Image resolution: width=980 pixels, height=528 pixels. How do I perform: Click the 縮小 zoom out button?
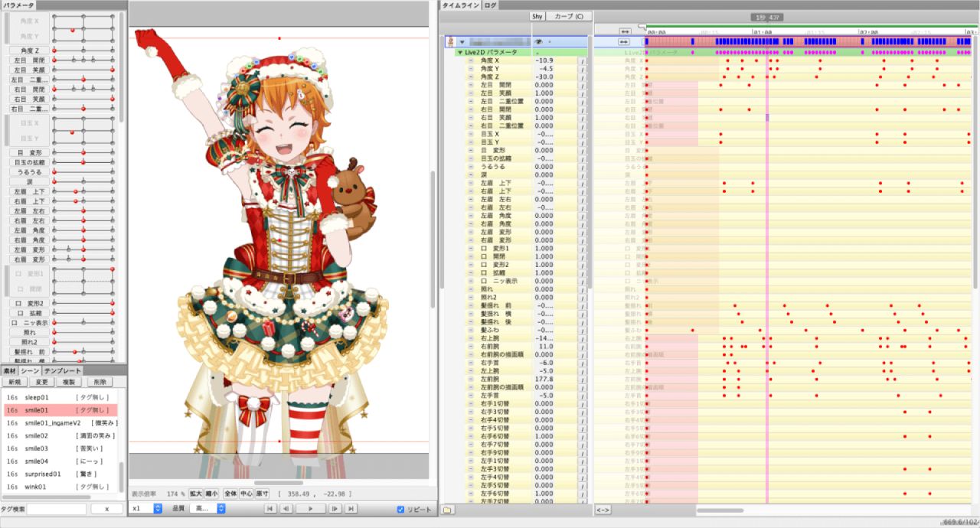point(211,494)
